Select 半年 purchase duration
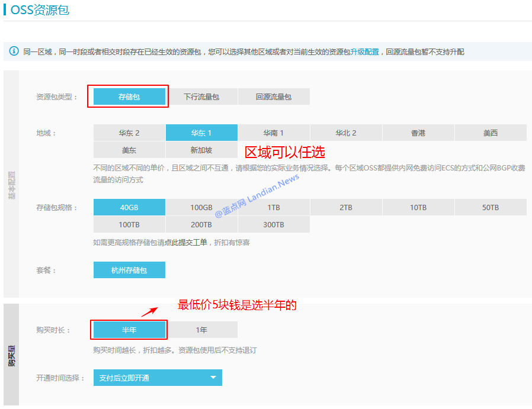The height and width of the screenshot is (409, 532). click(x=128, y=329)
